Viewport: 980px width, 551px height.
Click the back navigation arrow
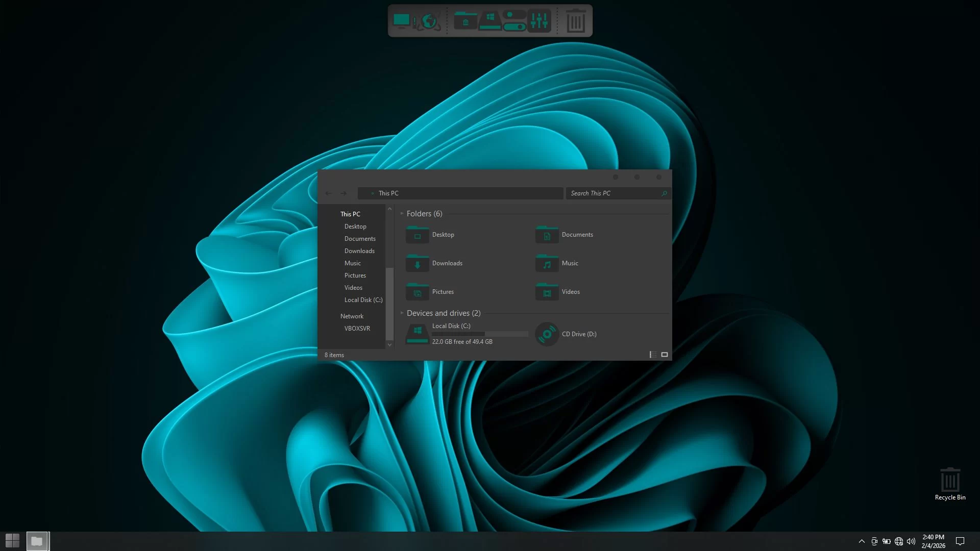tap(329, 193)
